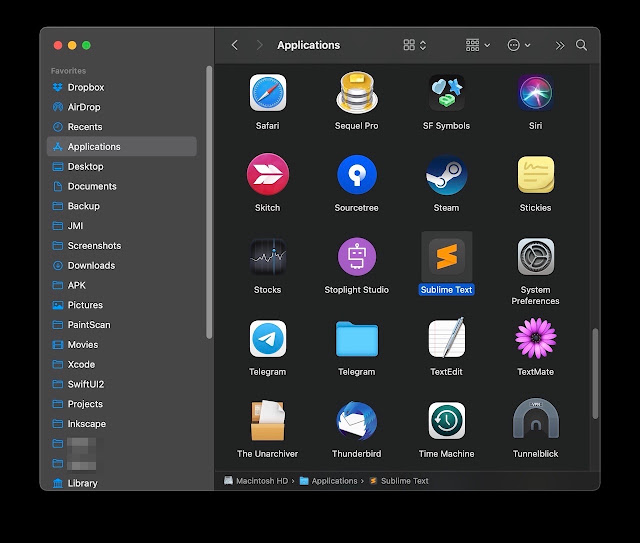Open Documents in the sidebar

pyautogui.click(x=122, y=186)
